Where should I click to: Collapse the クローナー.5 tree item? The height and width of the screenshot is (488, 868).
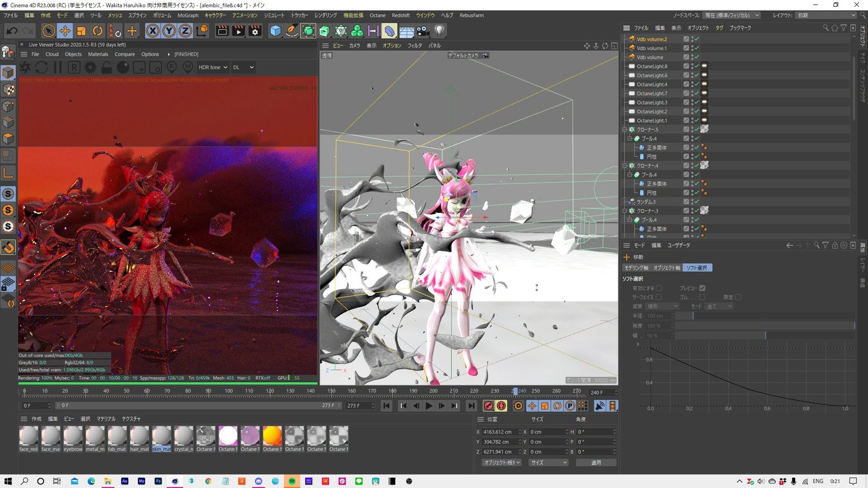pyautogui.click(x=625, y=129)
